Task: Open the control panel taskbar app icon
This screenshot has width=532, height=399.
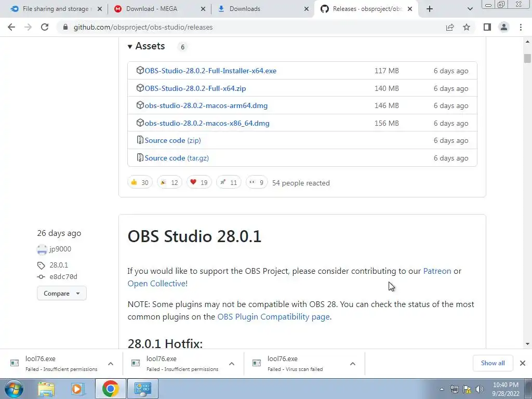Action: pos(142,389)
